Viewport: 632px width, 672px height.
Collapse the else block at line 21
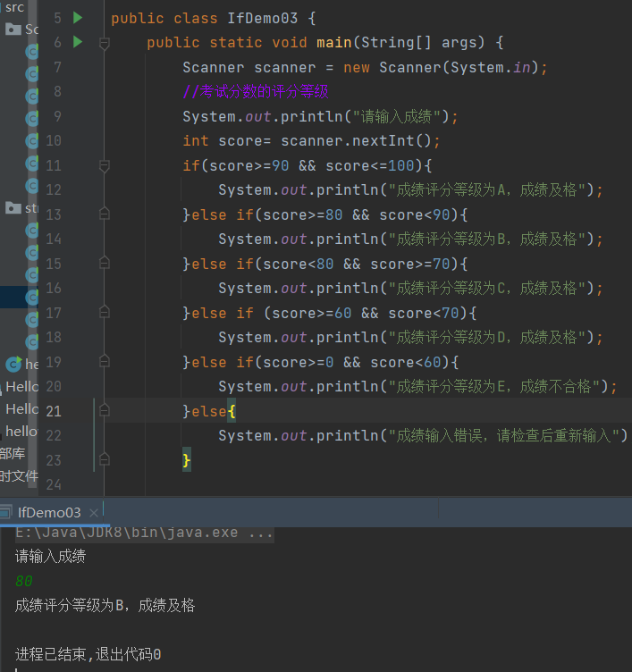(x=105, y=411)
